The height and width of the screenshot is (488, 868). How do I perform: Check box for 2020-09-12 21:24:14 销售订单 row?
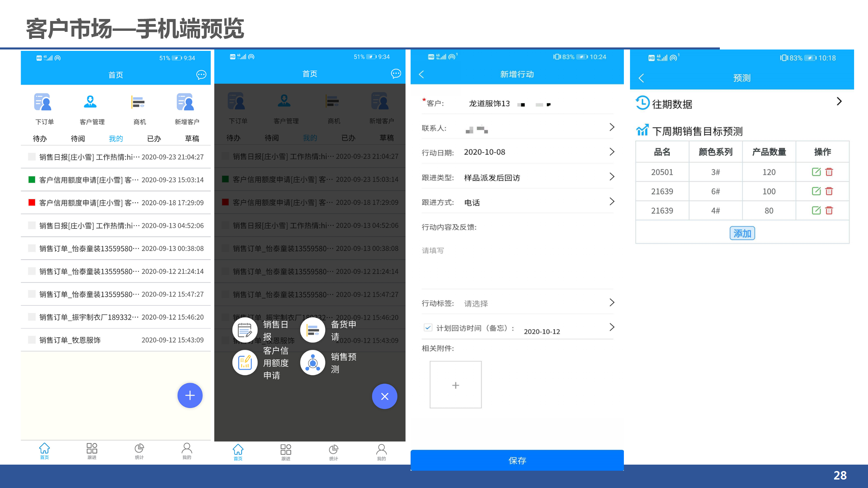coord(32,271)
